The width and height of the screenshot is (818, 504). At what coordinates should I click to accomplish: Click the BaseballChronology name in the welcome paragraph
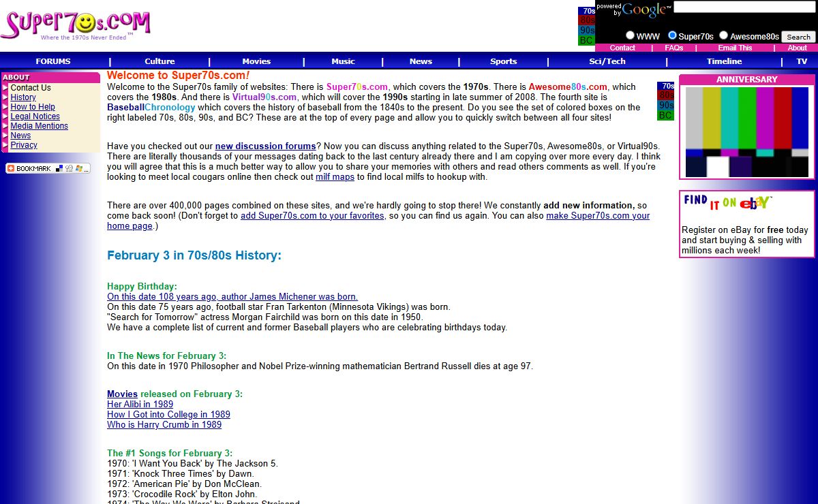pos(151,108)
